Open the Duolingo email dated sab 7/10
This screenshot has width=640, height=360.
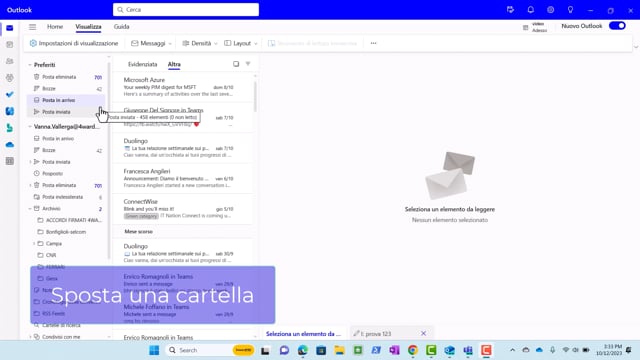pos(182,148)
